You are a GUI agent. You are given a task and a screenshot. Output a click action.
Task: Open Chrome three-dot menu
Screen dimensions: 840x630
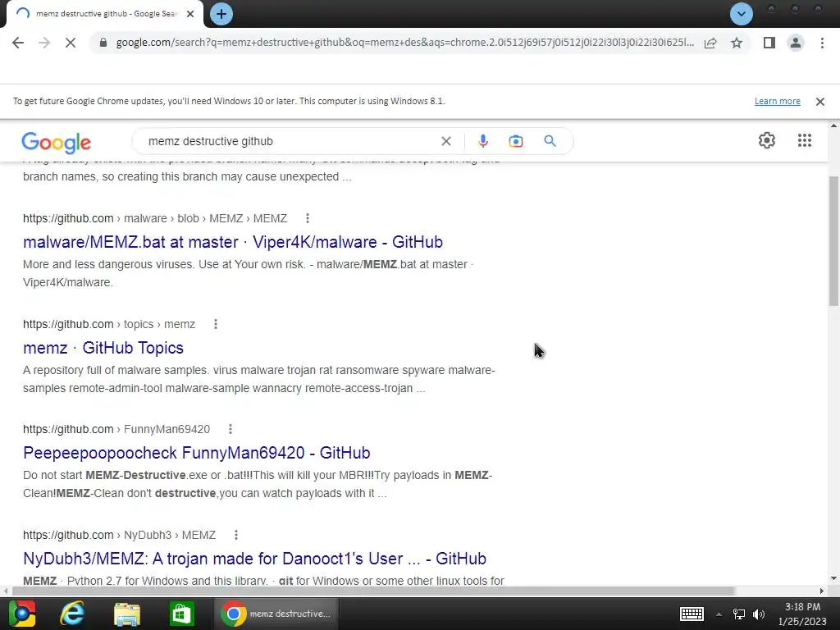tap(822, 43)
